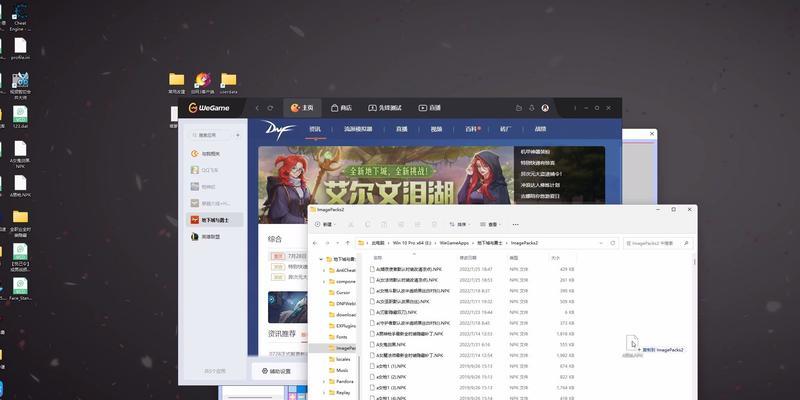Select the 战绩 tab on DNF page

(x=540, y=129)
